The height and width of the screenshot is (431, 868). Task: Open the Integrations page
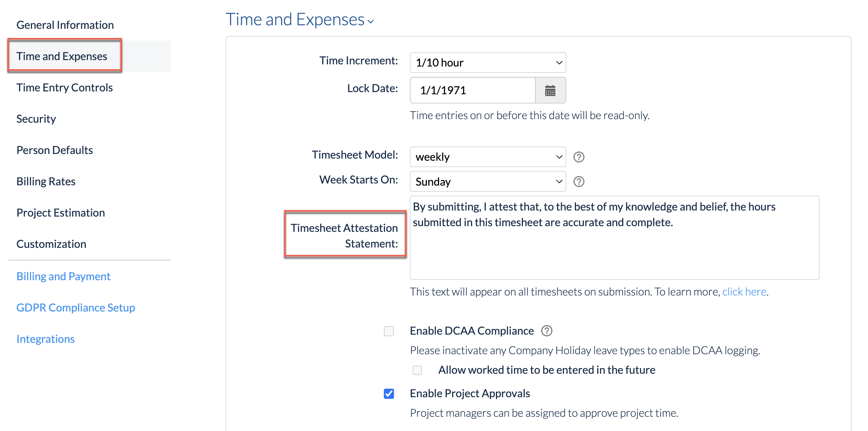tap(45, 339)
